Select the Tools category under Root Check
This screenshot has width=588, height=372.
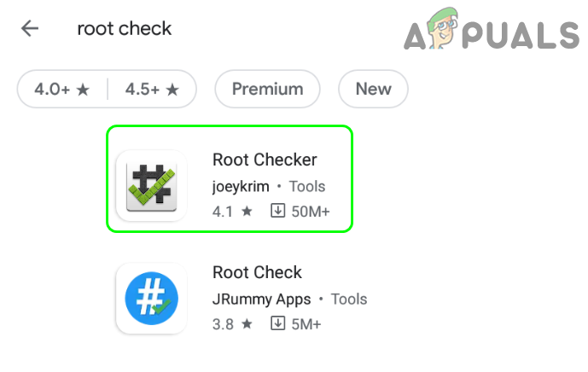tap(349, 299)
